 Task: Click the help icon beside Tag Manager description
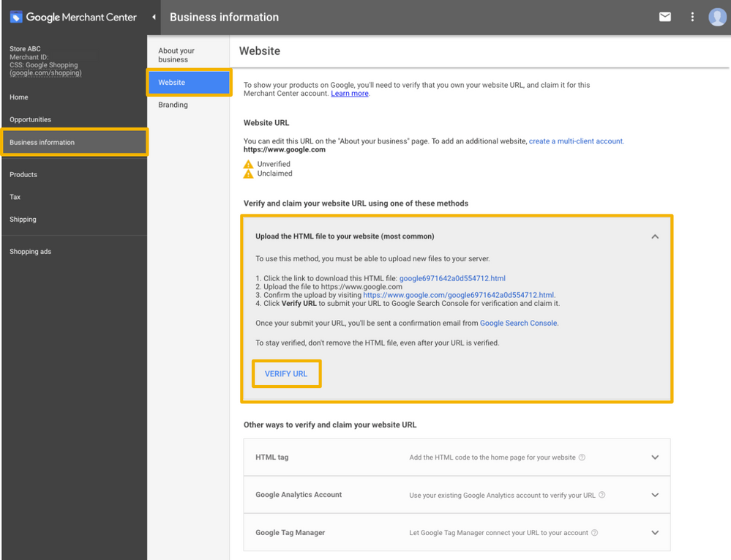pyautogui.click(x=594, y=532)
